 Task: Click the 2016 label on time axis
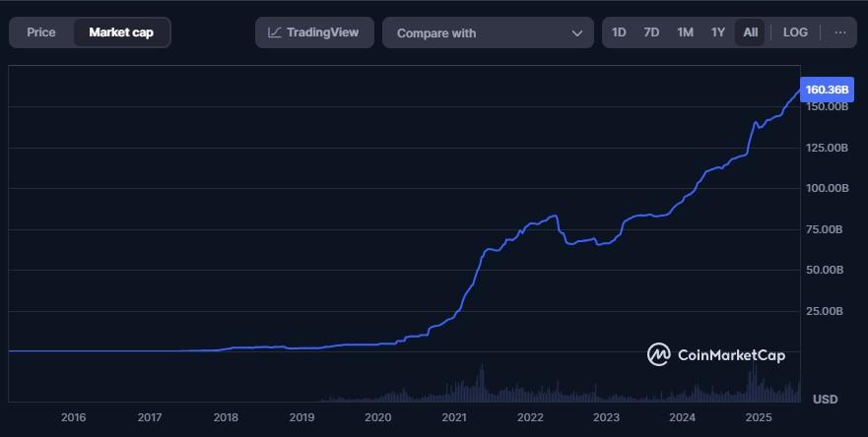tap(73, 417)
